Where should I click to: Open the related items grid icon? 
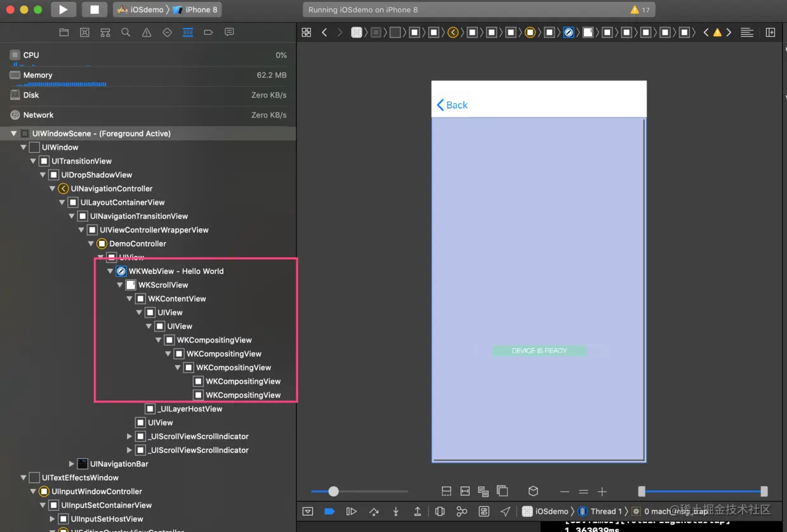click(307, 32)
